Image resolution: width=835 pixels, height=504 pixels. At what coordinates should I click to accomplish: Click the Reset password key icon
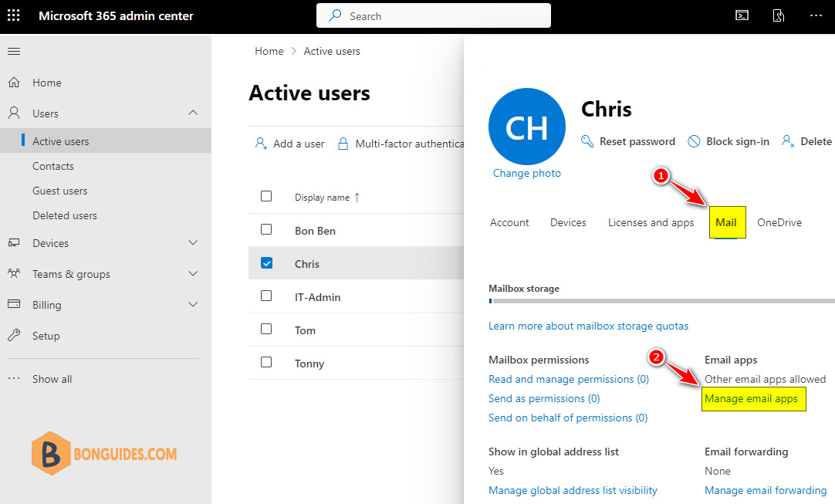coord(587,141)
